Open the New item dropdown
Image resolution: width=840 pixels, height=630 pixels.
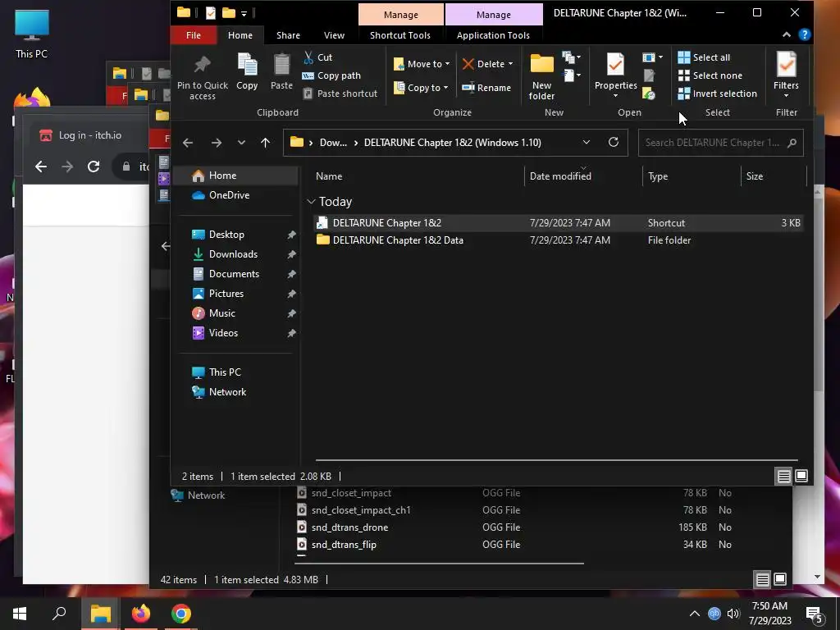point(571,57)
